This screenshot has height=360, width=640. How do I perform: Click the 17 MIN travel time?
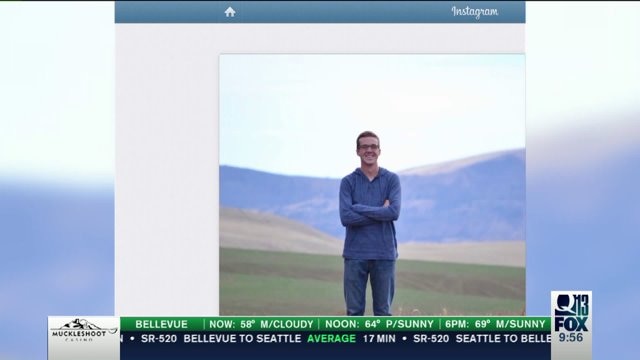point(379,338)
